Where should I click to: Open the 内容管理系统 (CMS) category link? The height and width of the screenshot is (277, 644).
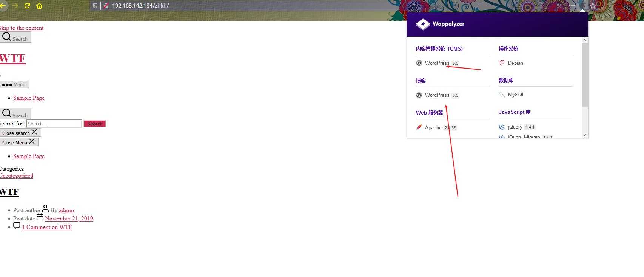[439, 49]
